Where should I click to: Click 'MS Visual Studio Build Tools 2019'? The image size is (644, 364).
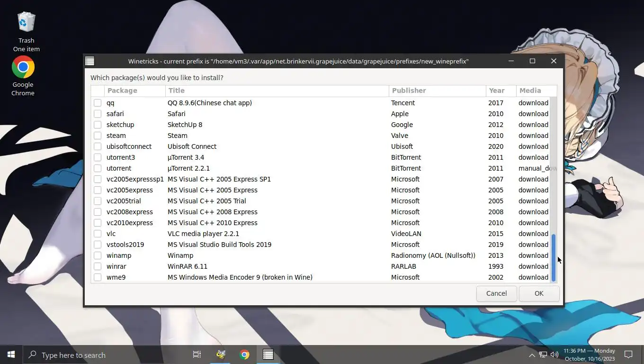219,245
